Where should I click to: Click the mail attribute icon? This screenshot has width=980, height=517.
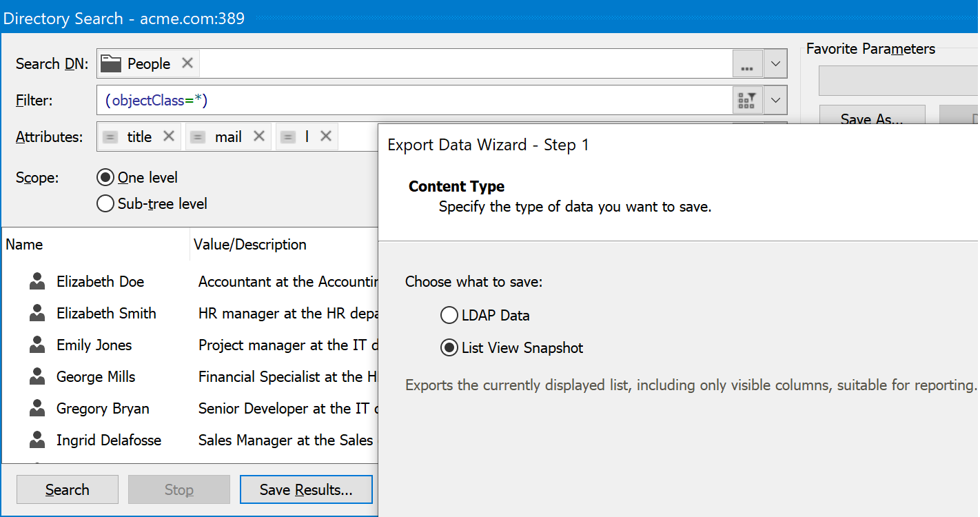198,137
